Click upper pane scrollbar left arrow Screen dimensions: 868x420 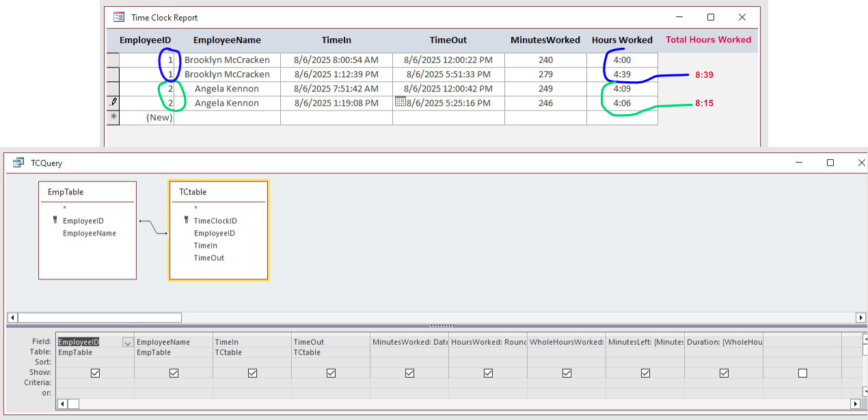pos(12,318)
